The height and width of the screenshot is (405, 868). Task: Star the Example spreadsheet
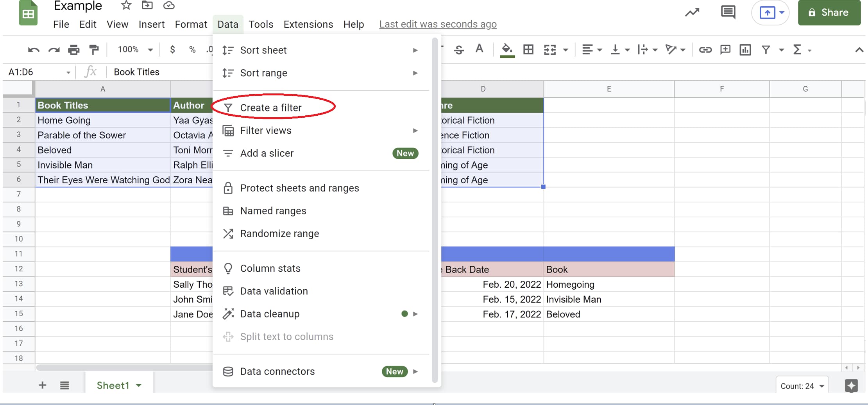coord(126,5)
